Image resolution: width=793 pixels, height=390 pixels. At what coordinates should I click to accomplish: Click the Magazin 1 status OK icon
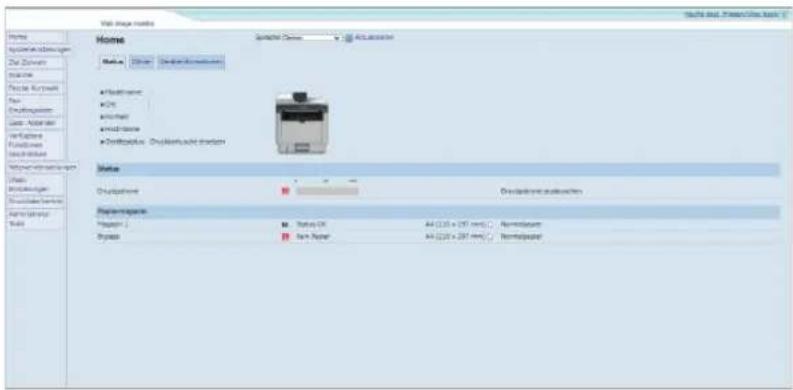point(285,224)
